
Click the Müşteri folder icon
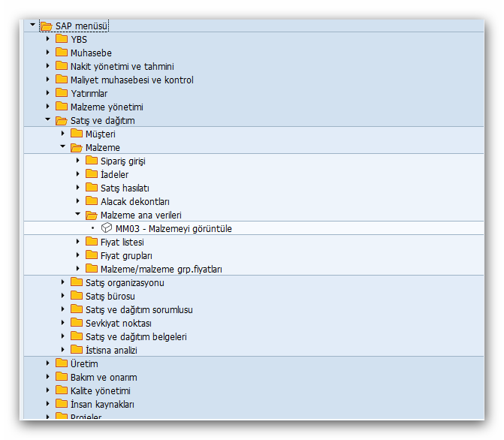(x=77, y=134)
